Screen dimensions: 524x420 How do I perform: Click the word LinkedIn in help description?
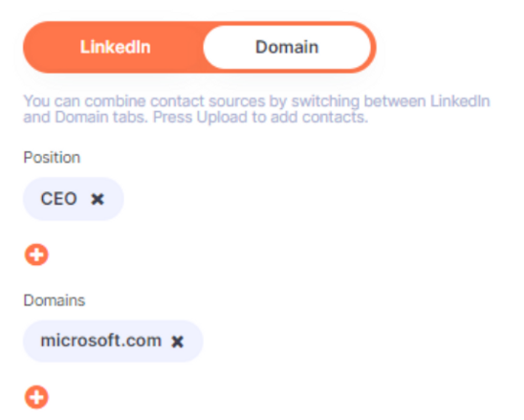(460, 101)
